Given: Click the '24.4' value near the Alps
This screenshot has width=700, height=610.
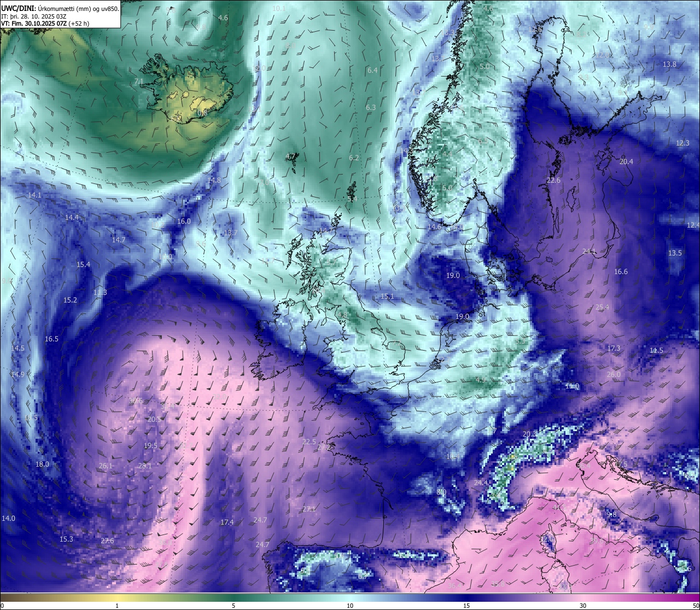Looking at the screenshot, I should (481, 483).
